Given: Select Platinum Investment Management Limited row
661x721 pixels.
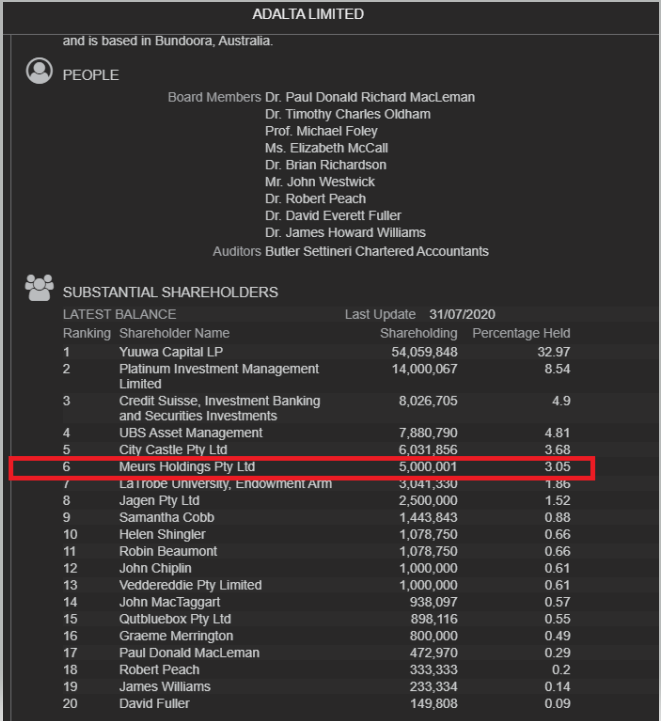Looking at the screenshot, I should (317, 376).
